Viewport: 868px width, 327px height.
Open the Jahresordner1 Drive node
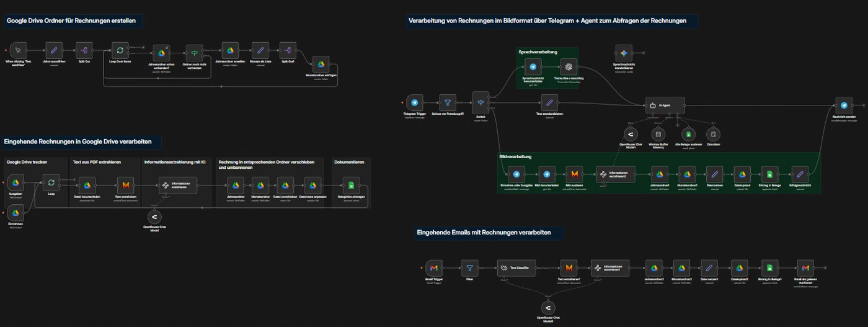[660, 174]
